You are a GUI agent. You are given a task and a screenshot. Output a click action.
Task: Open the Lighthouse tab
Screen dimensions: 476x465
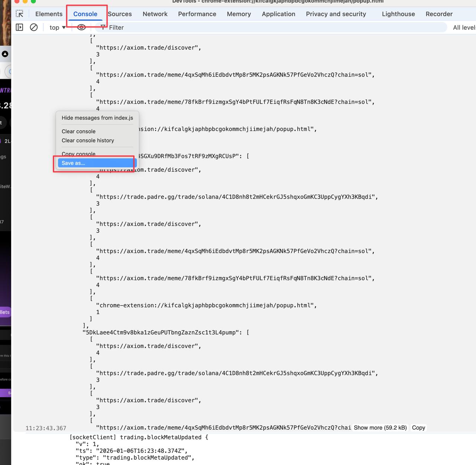click(398, 14)
